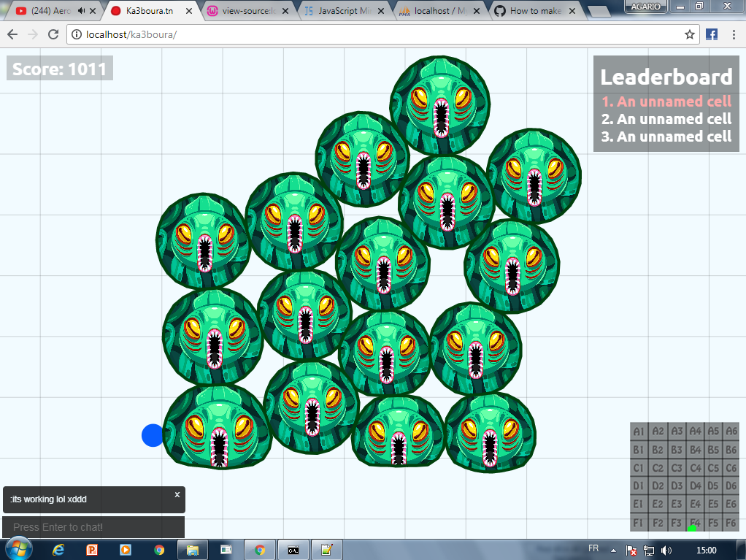The width and height of the screenshot is (746, 560).
Task: Launch pinned Chrome icon in taskbar
Action: coord(159,550)
